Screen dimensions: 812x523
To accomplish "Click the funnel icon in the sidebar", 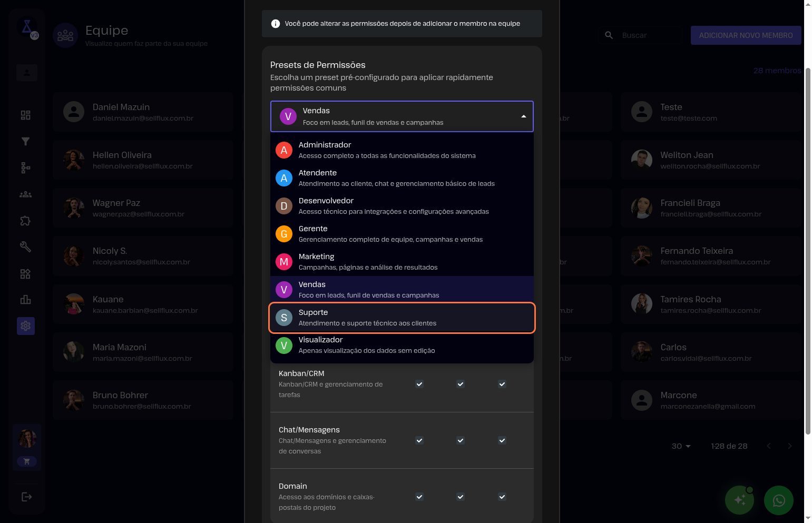I will (25, 141).
